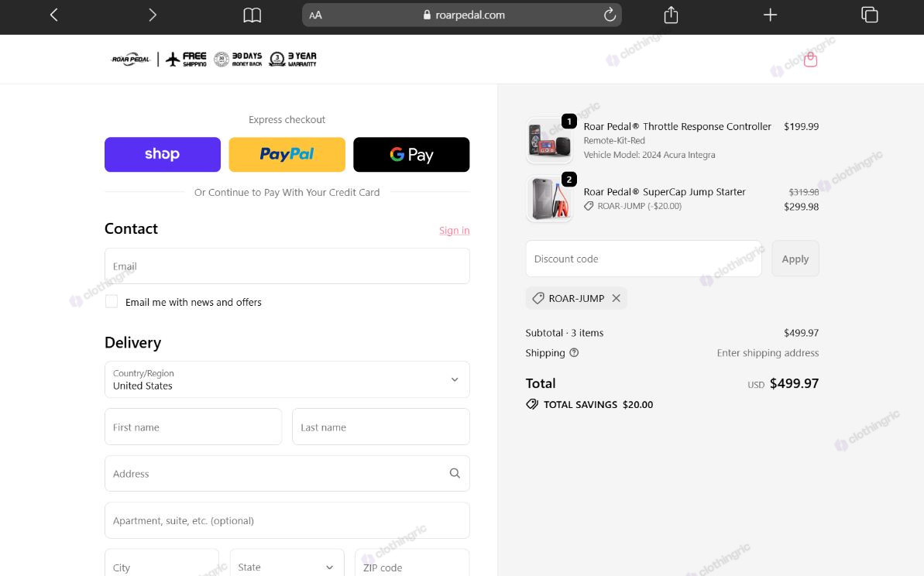Click the Express checkout heading

click(x=287, y=119)
